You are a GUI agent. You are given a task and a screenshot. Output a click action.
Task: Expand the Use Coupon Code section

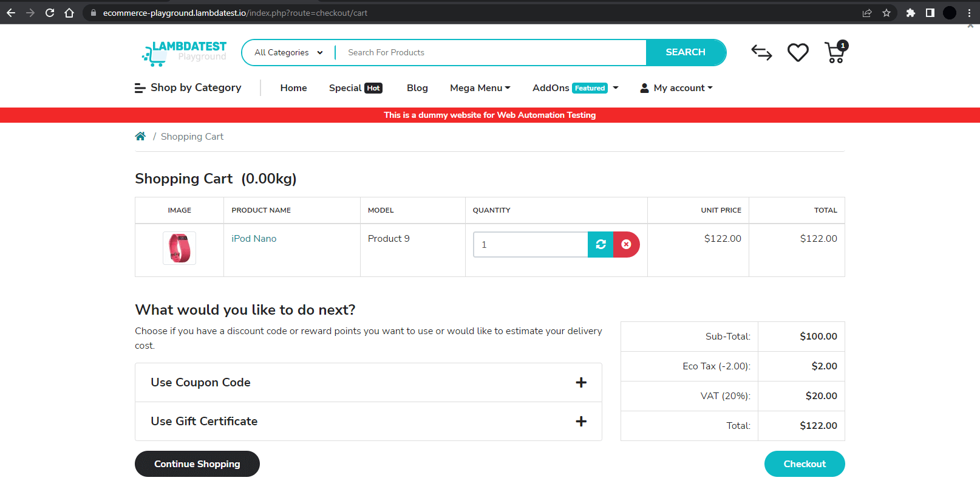[x=369, y=383]
